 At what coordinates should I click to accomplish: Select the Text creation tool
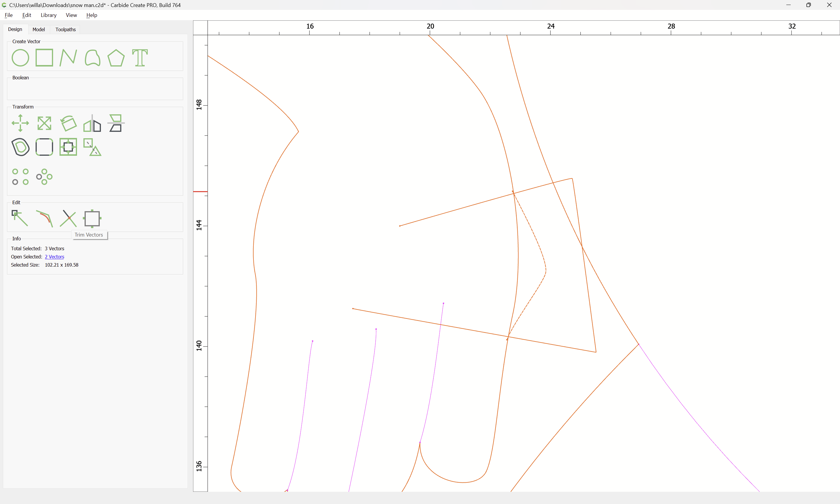(x=140, y=57)
